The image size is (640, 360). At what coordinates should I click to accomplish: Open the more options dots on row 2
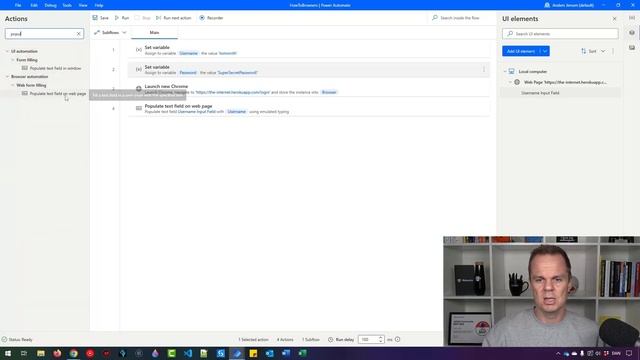tap(484, 69)
